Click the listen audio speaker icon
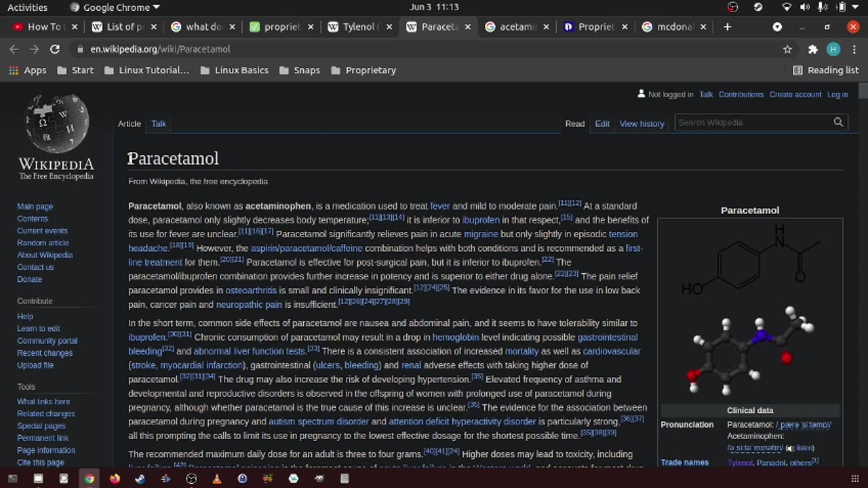The image size is (868, 488). 789,448
